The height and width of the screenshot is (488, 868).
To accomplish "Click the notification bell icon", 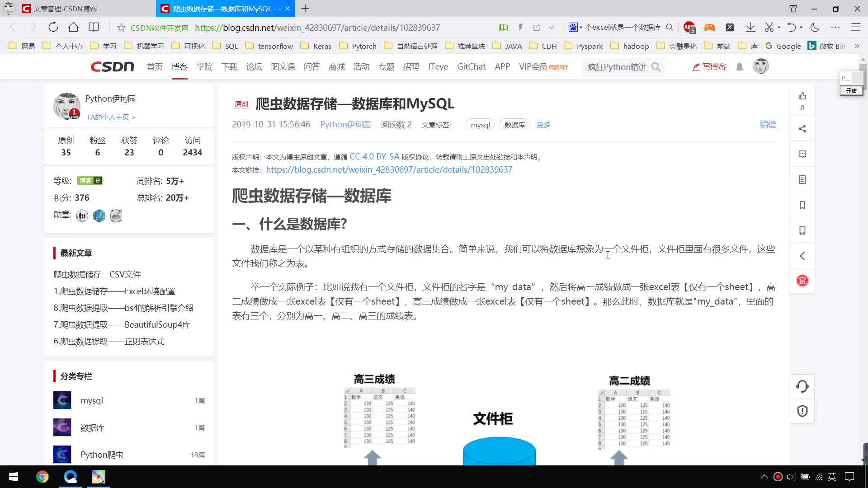I will (x=739, y=67).
